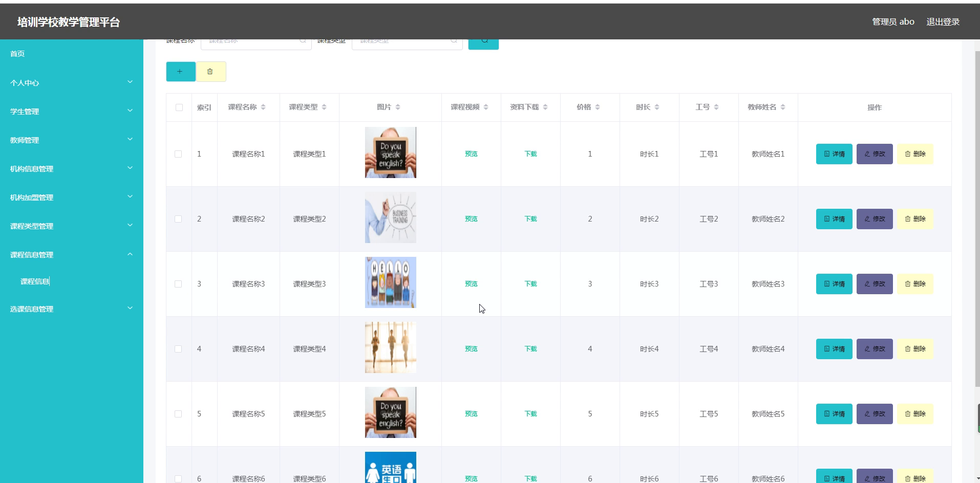Collapse the 课程信息管理 sidebar menu

[x=72, y=254]
